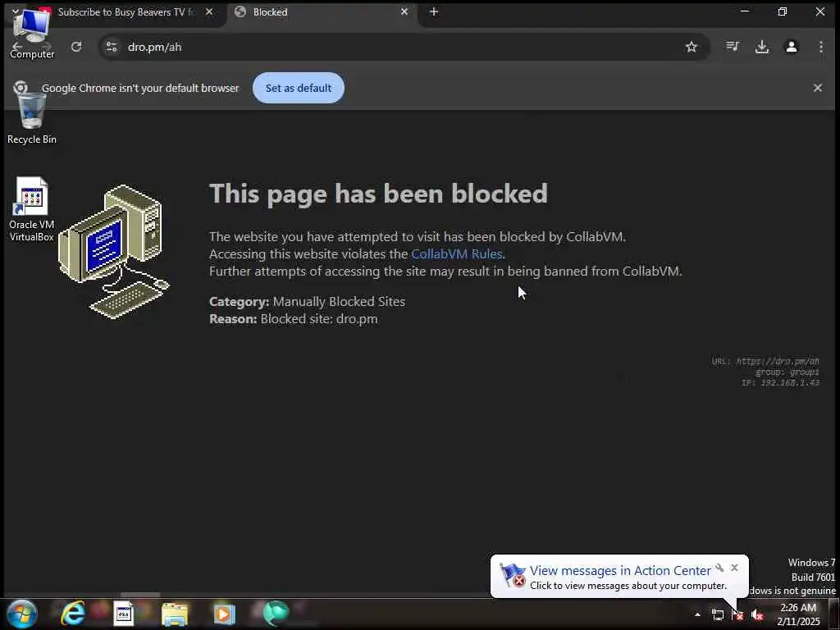Click Reason: Blocked site: dro.pm text
The height and width of the screenshot is (630, 840).
[x=294, y=319]
